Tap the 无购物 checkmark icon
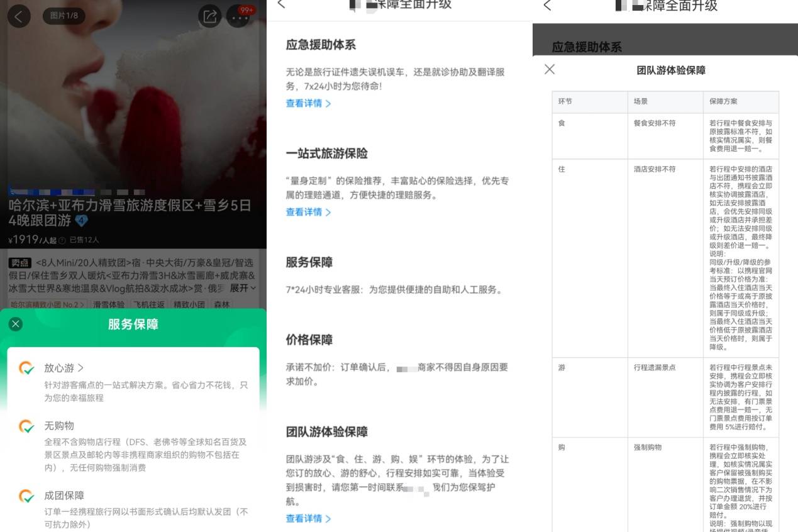The width and height of the screenshot is (798, 532). [x=26, y=426]
